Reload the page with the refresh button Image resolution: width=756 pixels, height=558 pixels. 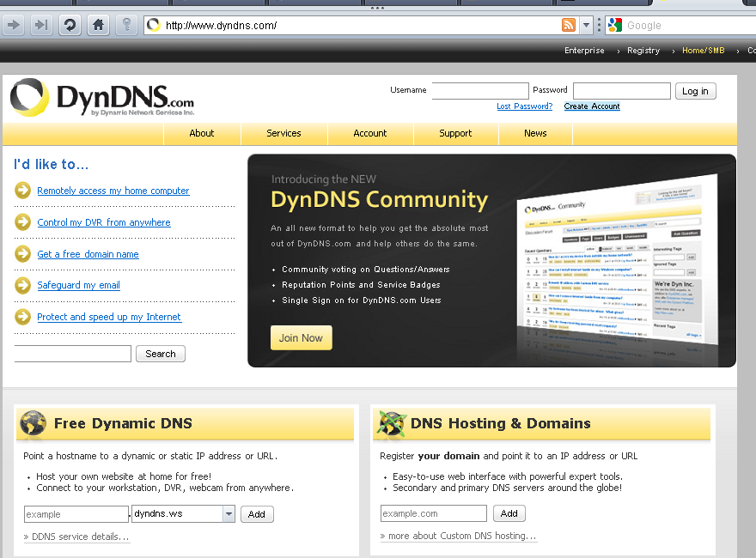click(70, 25)
